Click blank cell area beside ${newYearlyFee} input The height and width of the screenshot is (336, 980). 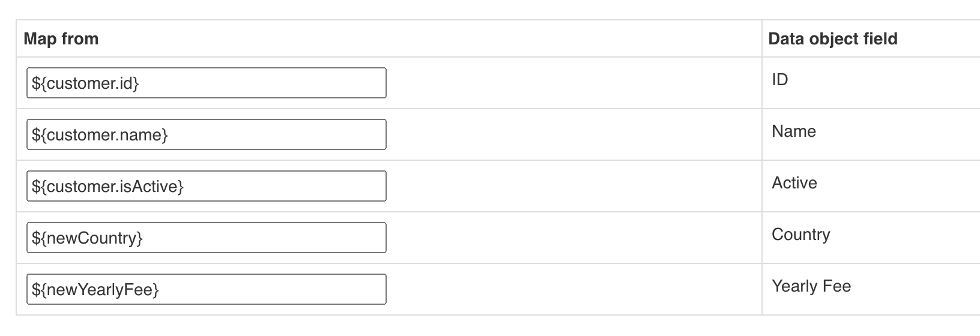(x=570, y=289)
